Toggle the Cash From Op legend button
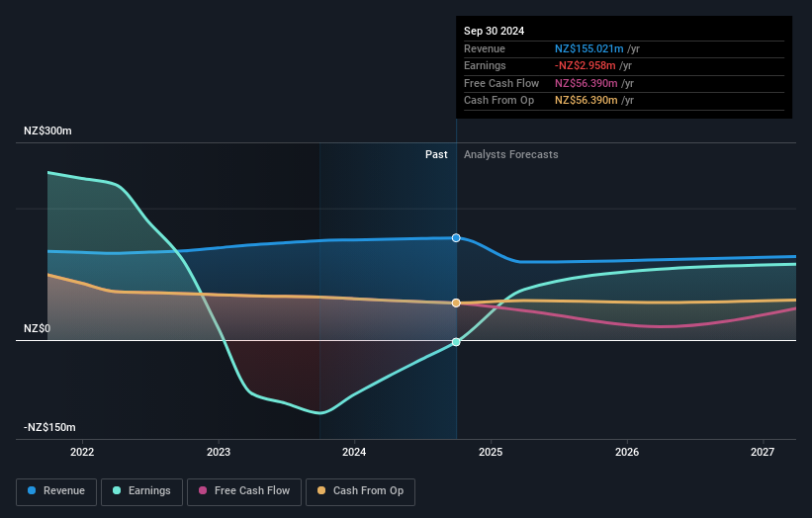This screenshot has width=812, height=518. pyautogui.click(x=360, y=491)
